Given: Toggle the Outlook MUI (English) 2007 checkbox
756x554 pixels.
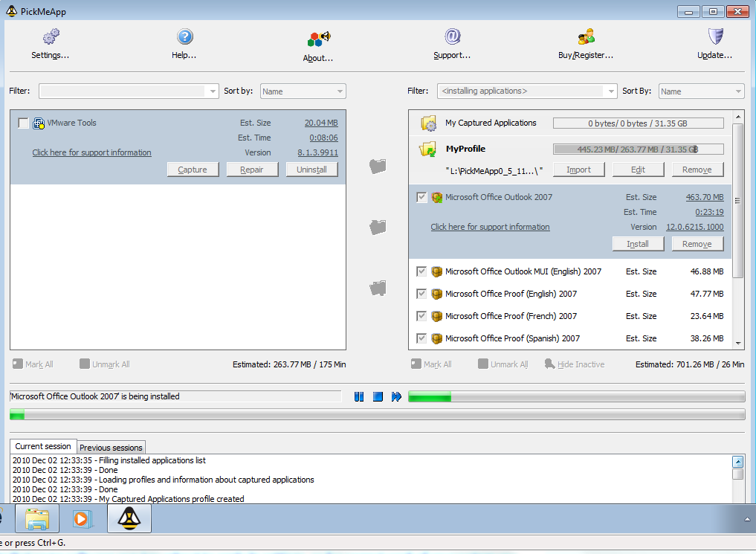Looking at the screenshot, I should [421, 271].
